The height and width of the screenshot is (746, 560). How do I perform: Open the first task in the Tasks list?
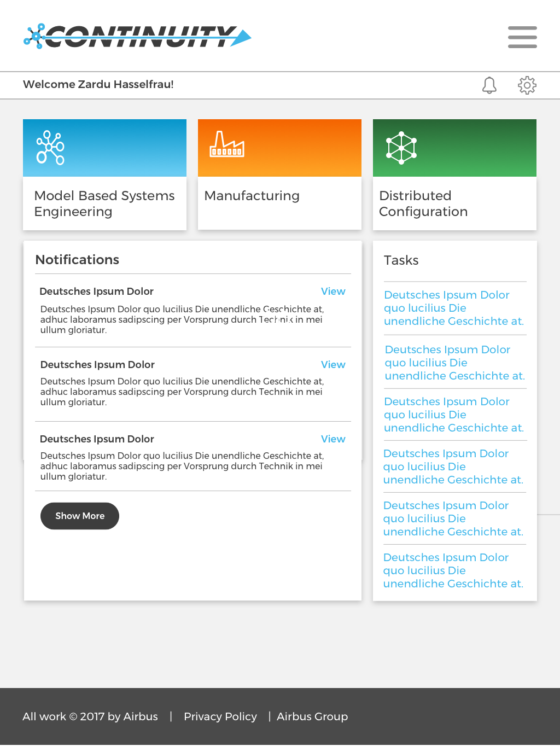[454, 308]
